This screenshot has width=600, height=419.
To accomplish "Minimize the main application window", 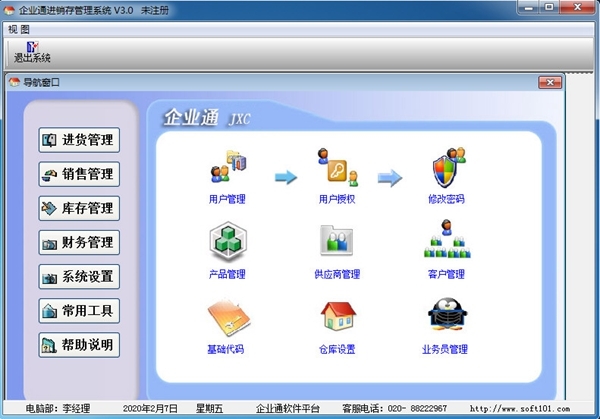I will coord(529,7).
